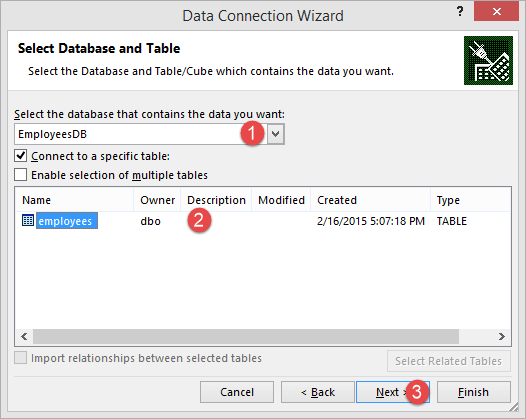
Task: Select the employees table row
Action: pos(263,221)
